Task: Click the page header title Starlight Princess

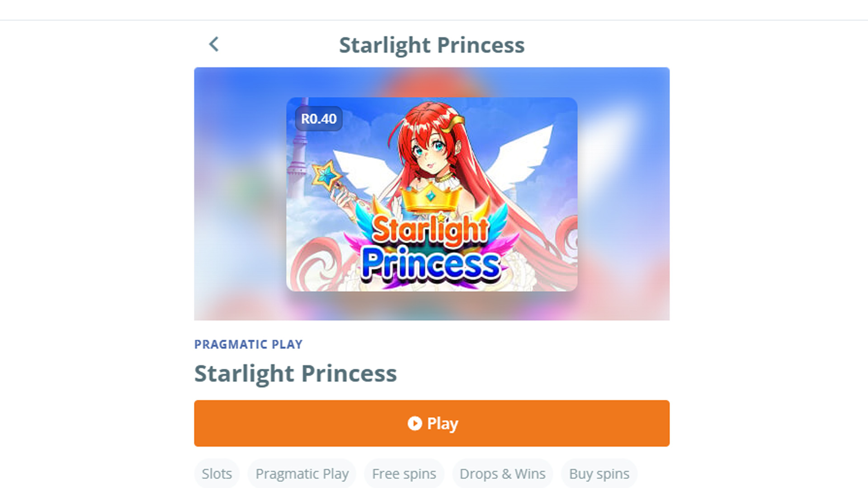Action: pos(432,45)
